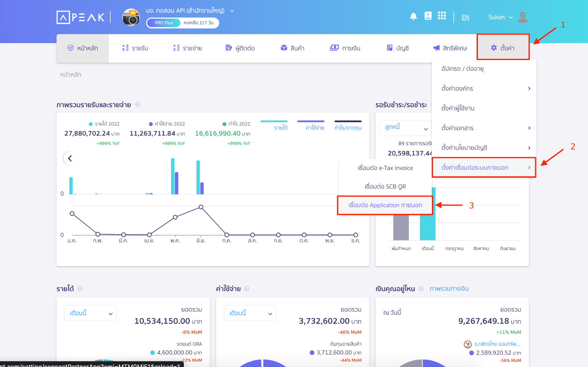
Task: Click the company camera profile picture
Action: 131,17
